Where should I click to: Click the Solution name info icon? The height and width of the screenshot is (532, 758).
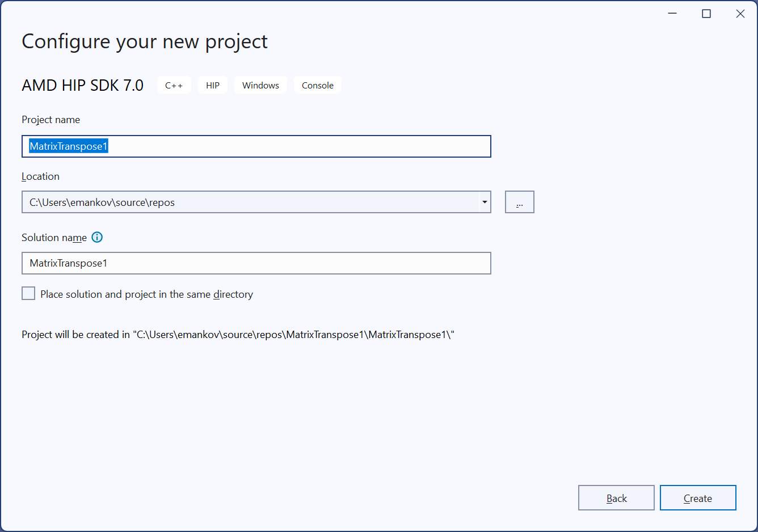[x=97, y=237]
